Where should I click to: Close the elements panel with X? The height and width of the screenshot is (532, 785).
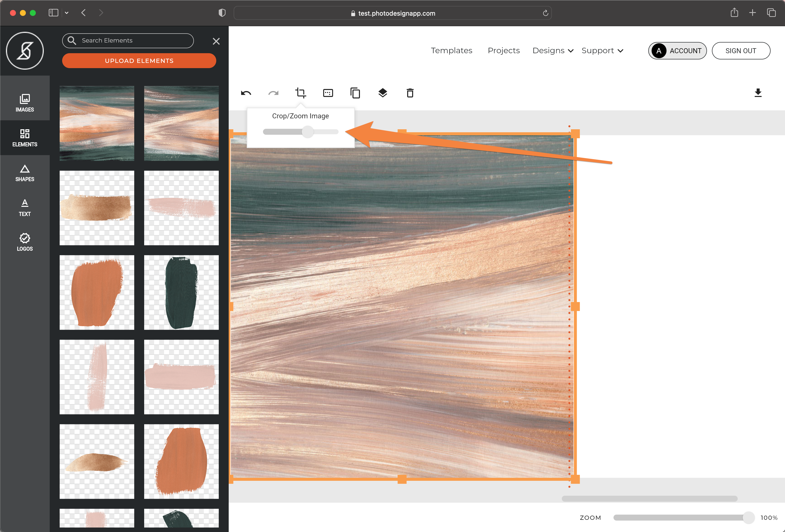pos(216,41)
